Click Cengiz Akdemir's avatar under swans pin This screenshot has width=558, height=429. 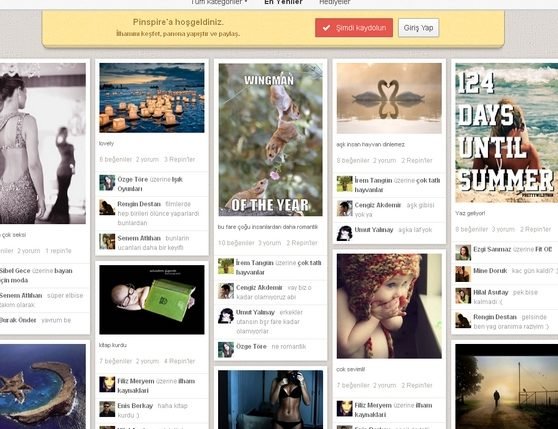344,208
